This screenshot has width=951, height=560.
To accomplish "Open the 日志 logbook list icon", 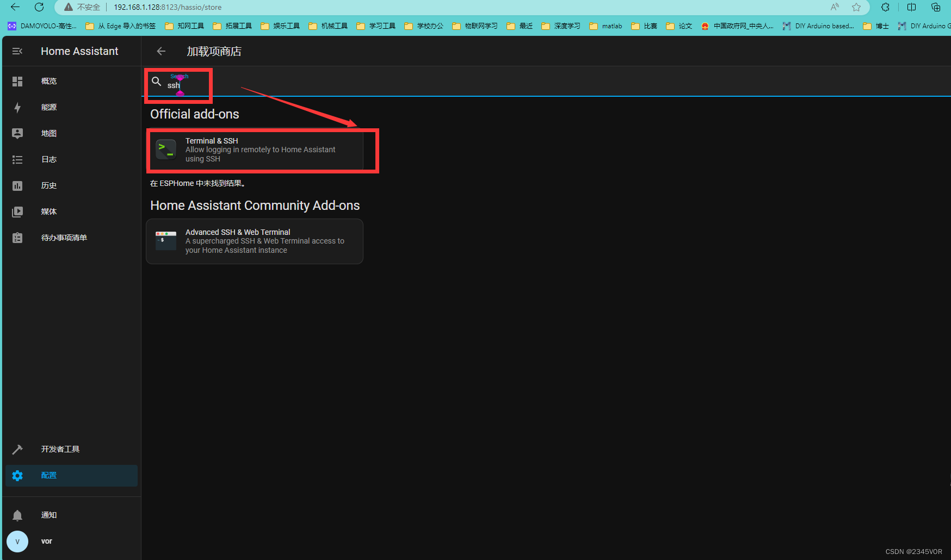I will point(17,159).
